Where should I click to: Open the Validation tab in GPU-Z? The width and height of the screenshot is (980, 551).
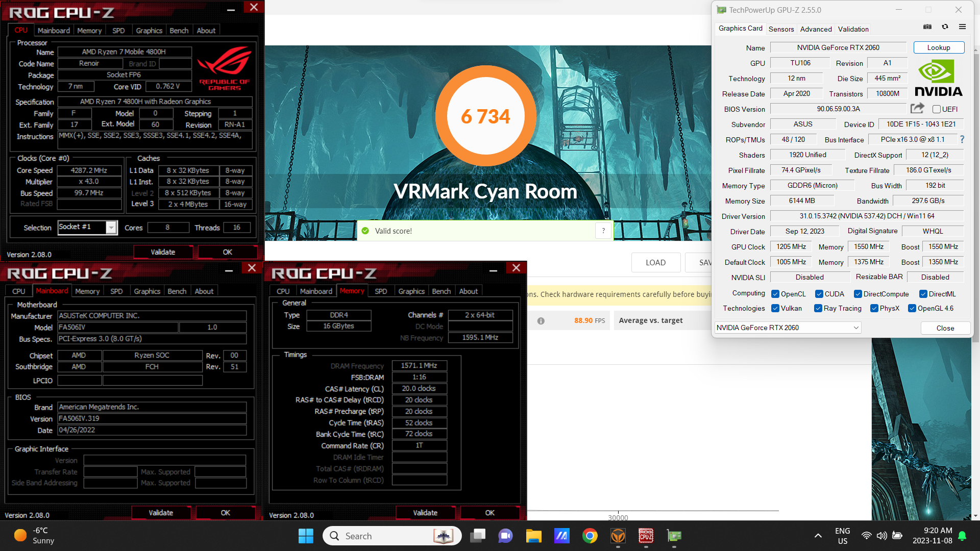click(853, 29)
